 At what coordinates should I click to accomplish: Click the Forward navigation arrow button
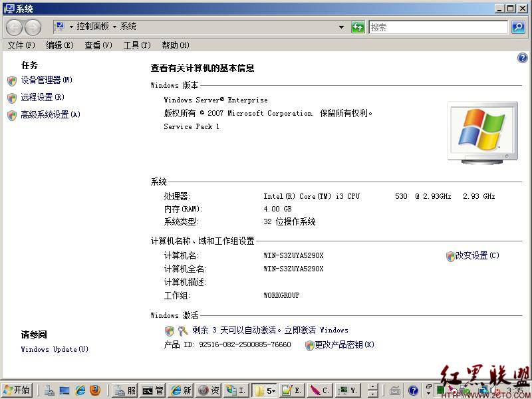pos(33,27)
